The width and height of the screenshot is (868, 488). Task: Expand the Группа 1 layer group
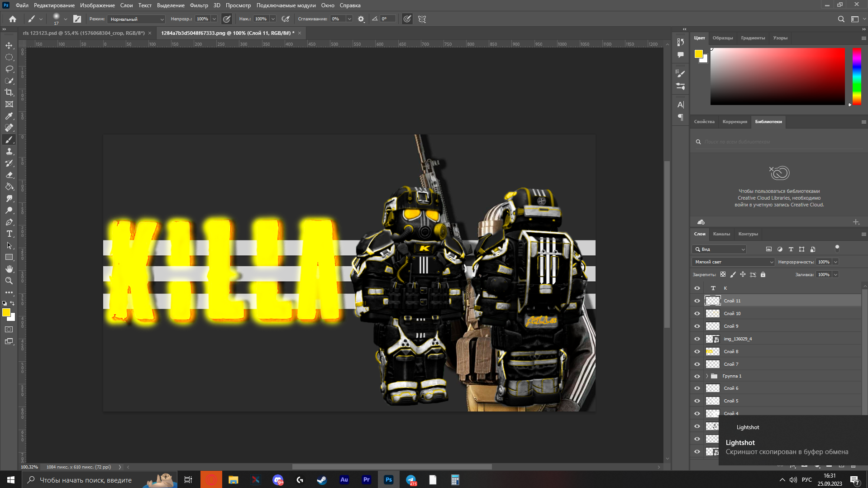pos(707,376)
